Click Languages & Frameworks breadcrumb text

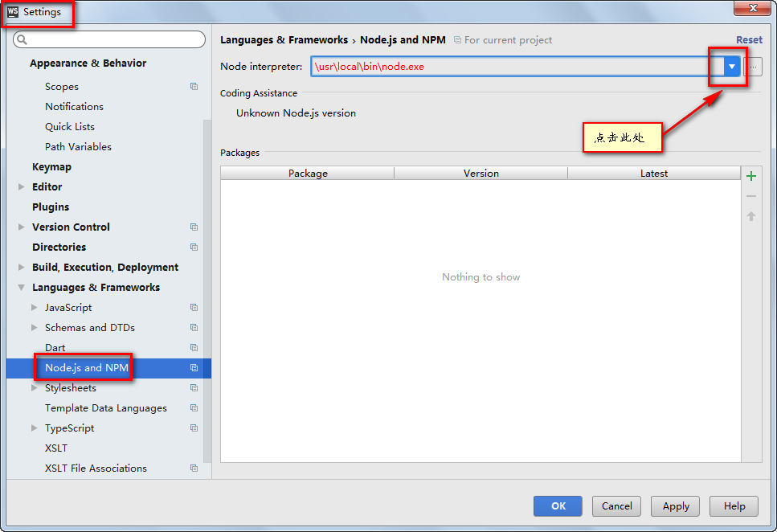(x=284, y=39)
